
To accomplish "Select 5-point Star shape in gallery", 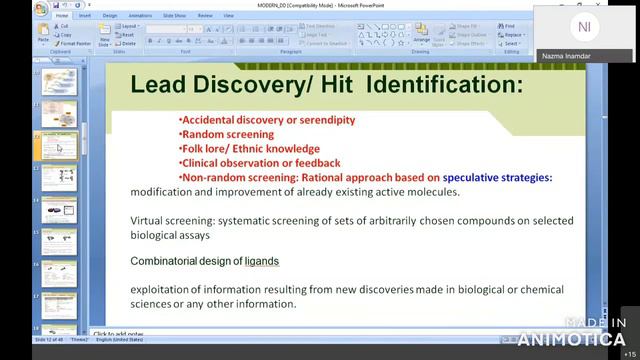I will pos(401,43).
